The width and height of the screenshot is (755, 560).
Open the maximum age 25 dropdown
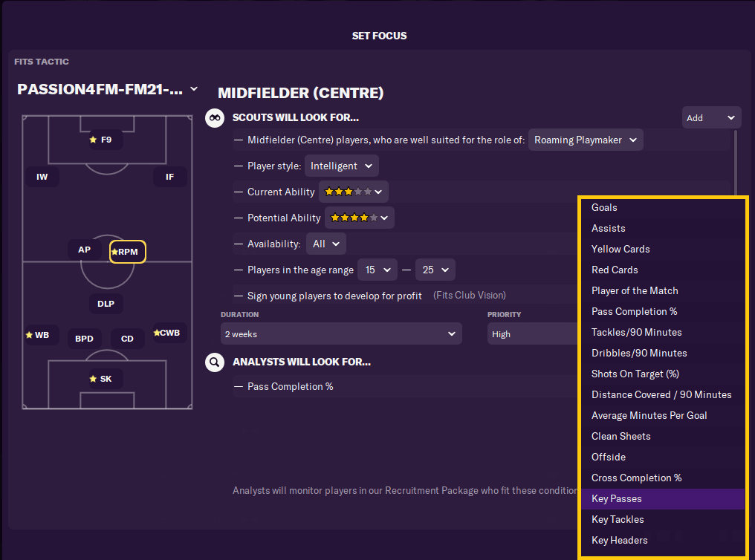[435, 270]
